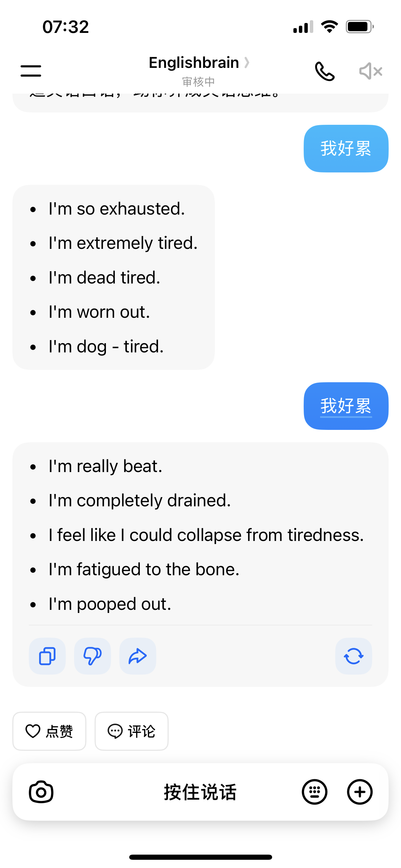Open comments with the 评论 button
401x868 pixels.
[132, 731]
